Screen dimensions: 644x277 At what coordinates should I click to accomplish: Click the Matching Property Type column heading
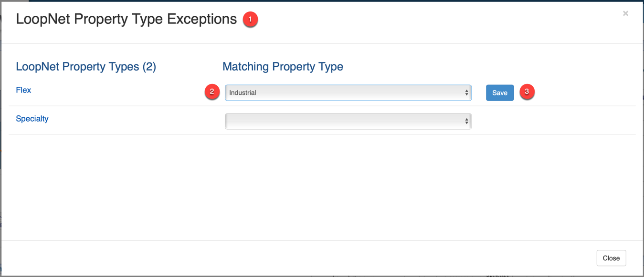283,67
